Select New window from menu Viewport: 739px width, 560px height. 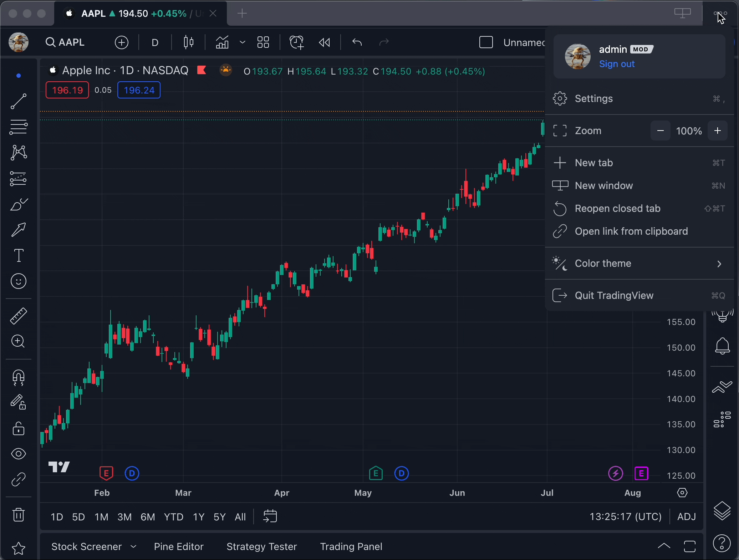tap(603, 186)
